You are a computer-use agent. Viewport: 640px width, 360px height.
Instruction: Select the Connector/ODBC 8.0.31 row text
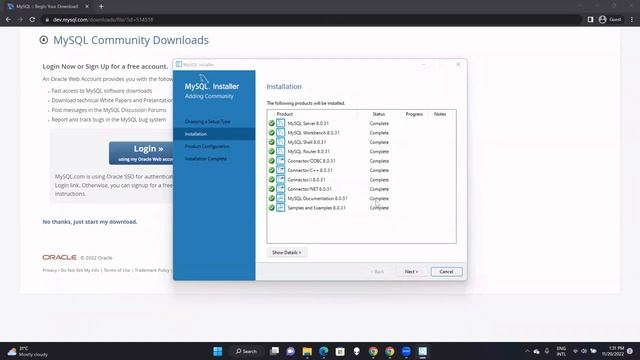311,161
